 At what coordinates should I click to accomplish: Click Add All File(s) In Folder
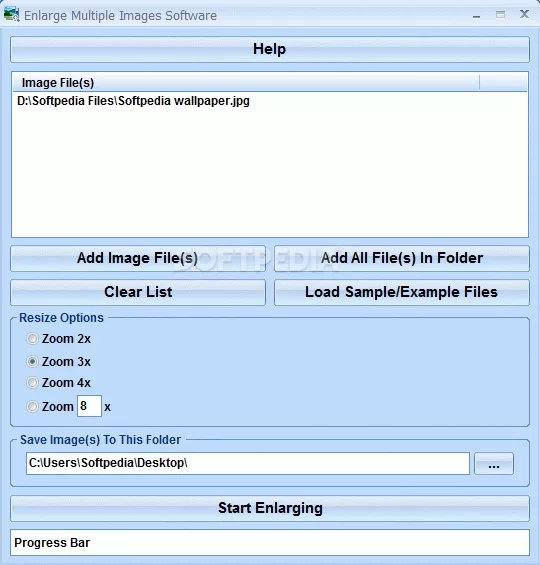402,258
